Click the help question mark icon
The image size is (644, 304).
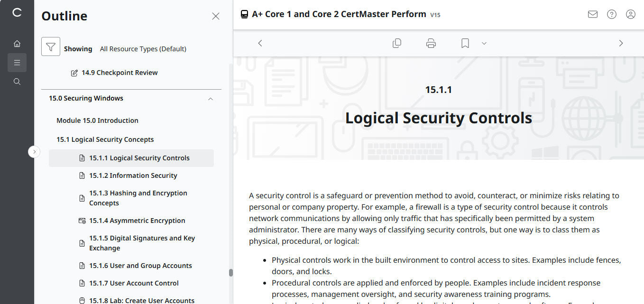pos(612,14)
